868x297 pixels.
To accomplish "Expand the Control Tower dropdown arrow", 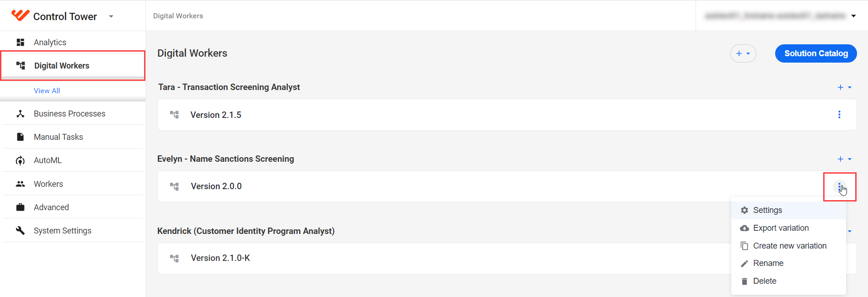I will click(x=111, y=16).
